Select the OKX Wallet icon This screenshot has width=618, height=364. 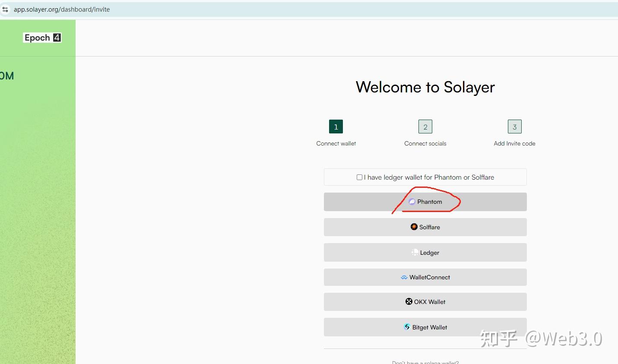coord(409,301)
